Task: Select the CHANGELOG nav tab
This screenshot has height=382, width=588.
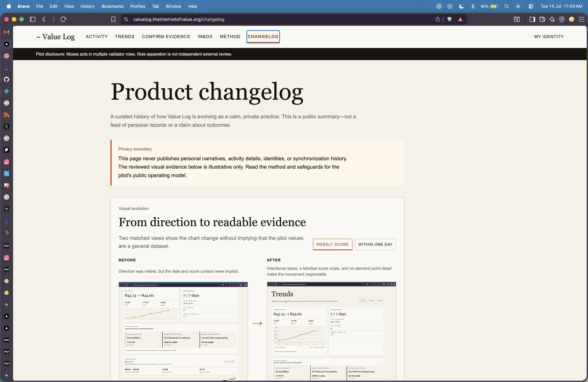Action: tap(263, 37)
